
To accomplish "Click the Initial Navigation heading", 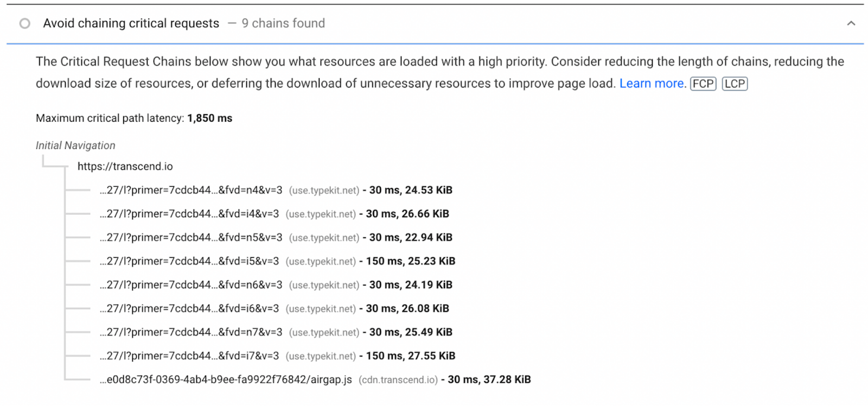I will (75, 145).
